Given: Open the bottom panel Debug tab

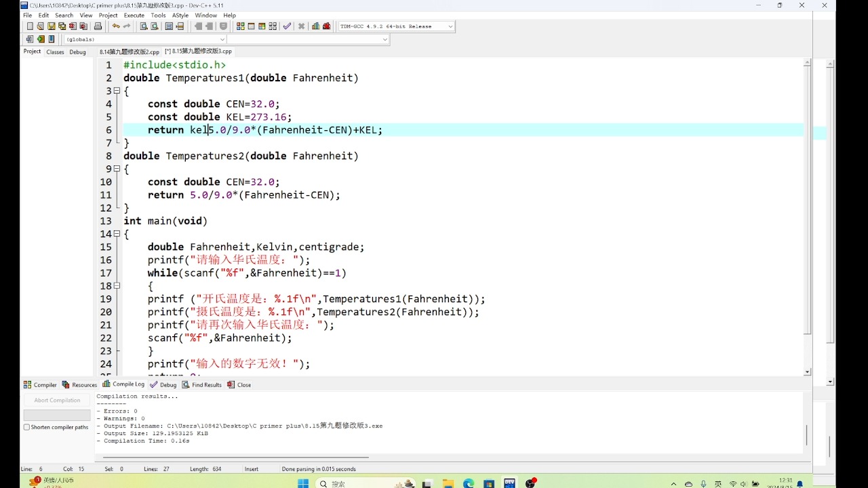Looking at the screenshot, I should [x=163, y=384].
